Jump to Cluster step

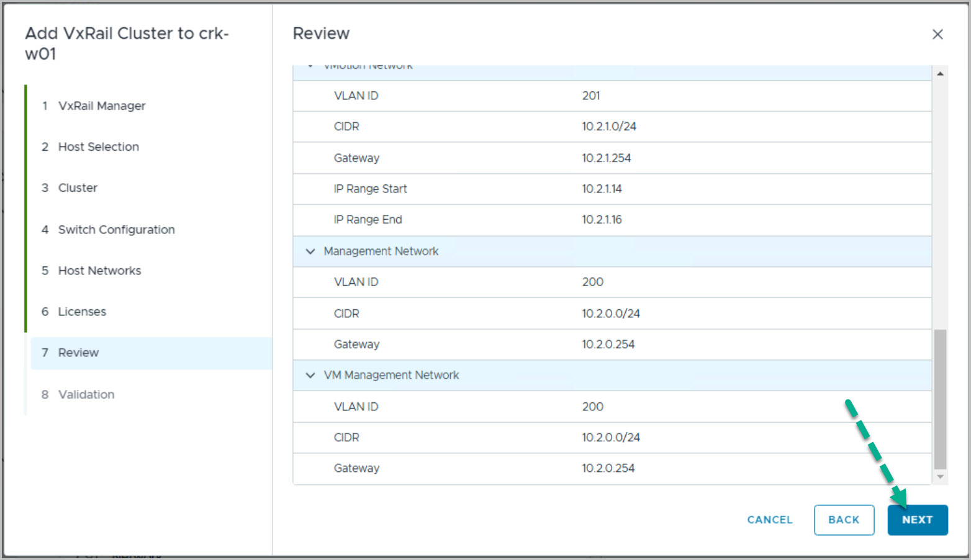78,187
